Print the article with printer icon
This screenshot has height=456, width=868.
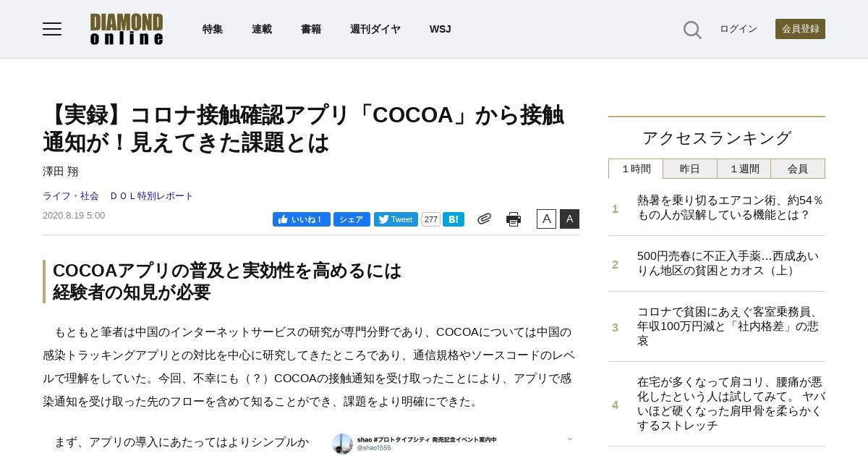[514, 219]
